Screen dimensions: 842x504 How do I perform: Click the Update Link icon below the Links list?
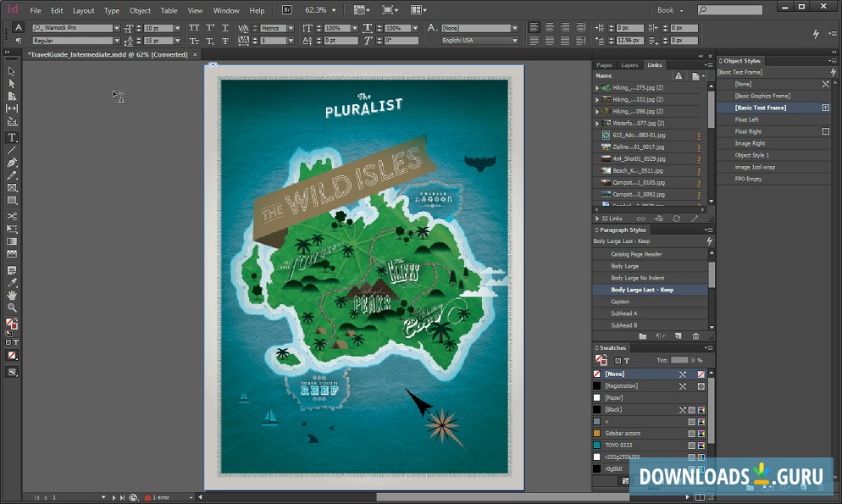pos(676,219)
